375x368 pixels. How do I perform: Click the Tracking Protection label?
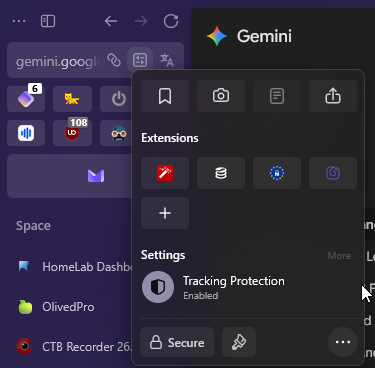pyautogui.click(x=234, y=281)
